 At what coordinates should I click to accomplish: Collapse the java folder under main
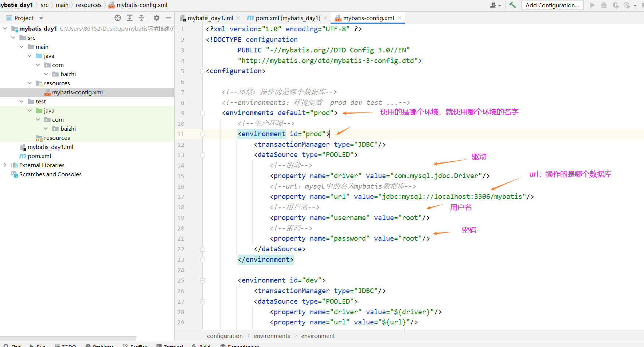(30, 56)
